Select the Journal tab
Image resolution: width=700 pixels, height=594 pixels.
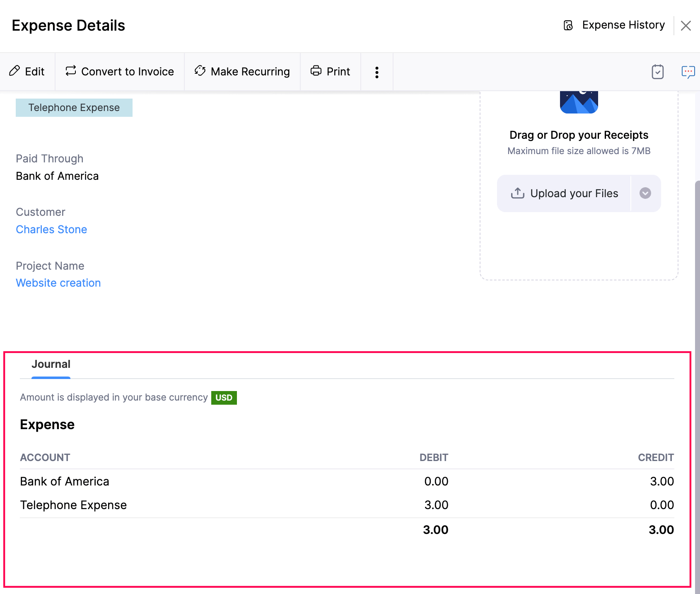tap(51, 365)
